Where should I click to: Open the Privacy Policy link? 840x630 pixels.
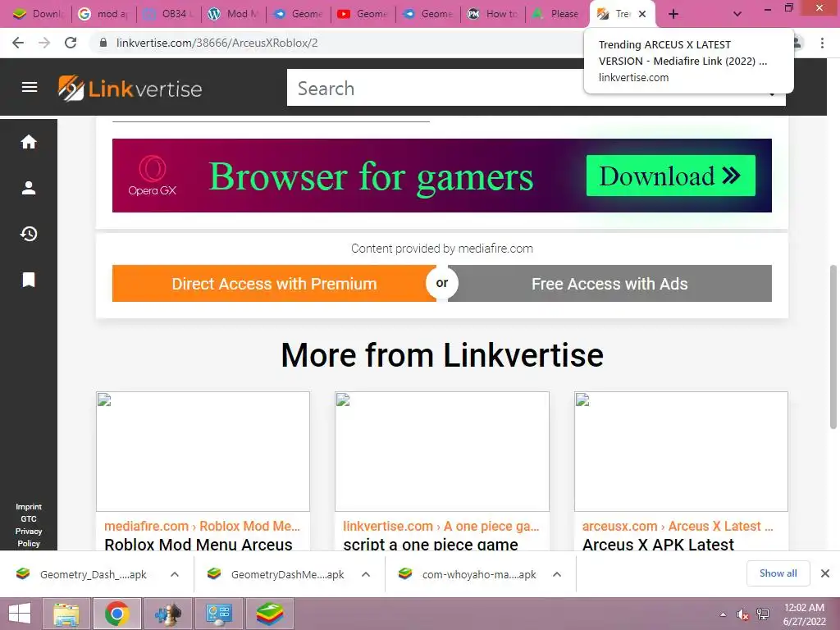point(29,537)
